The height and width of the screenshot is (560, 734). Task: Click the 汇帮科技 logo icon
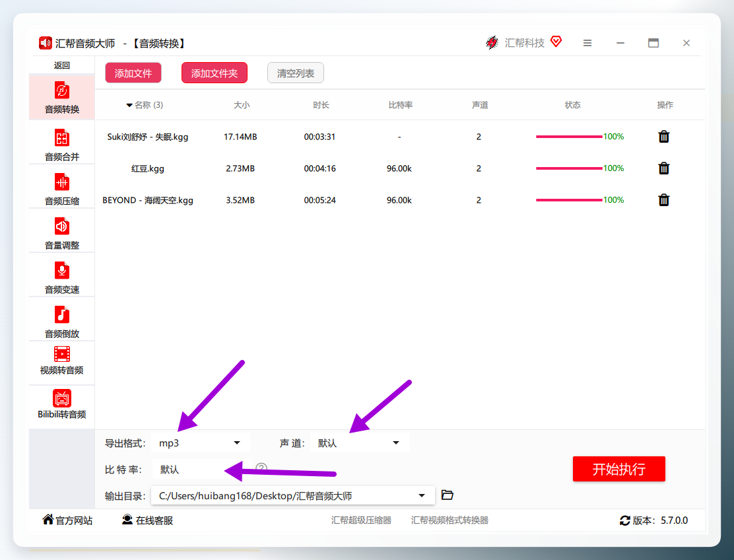492,43
